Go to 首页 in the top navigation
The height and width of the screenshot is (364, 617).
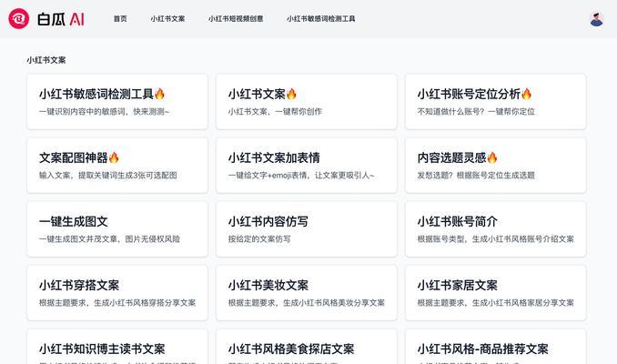pyautogui.click(x=120, y=19)
